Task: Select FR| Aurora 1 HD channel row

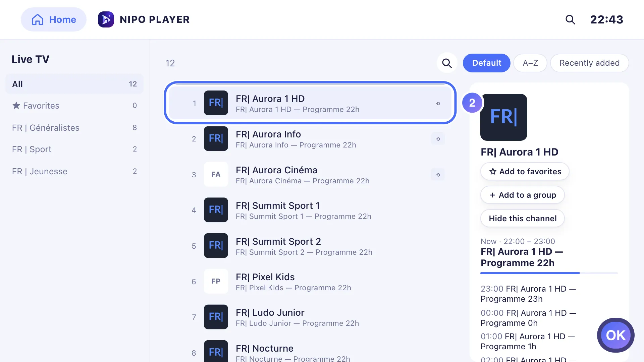Action: [x=310, y=103]
